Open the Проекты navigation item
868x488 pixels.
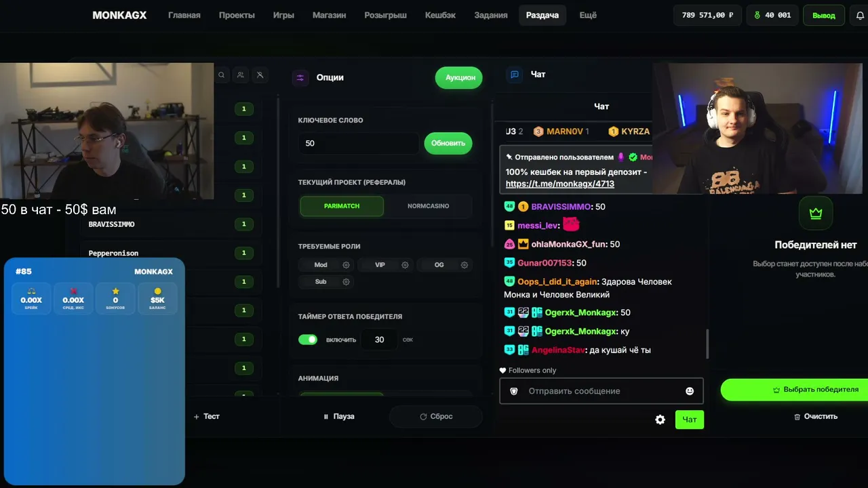(237, 15)
